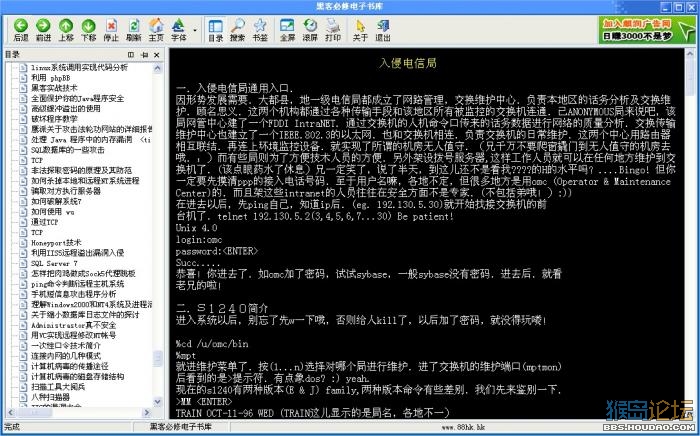Go back with the 后退 toolbar icon
The height and width of the screenshot is (436, 700).
coord(21,30)
